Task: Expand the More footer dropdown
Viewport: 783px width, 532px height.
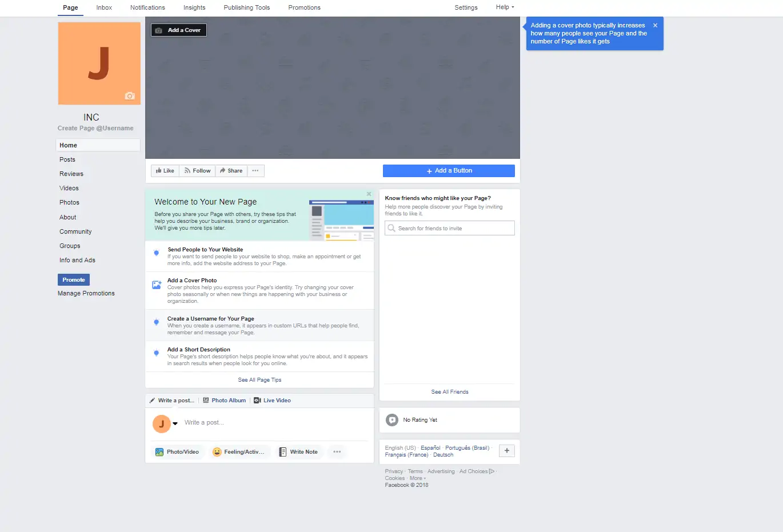Action: (417, 478)
